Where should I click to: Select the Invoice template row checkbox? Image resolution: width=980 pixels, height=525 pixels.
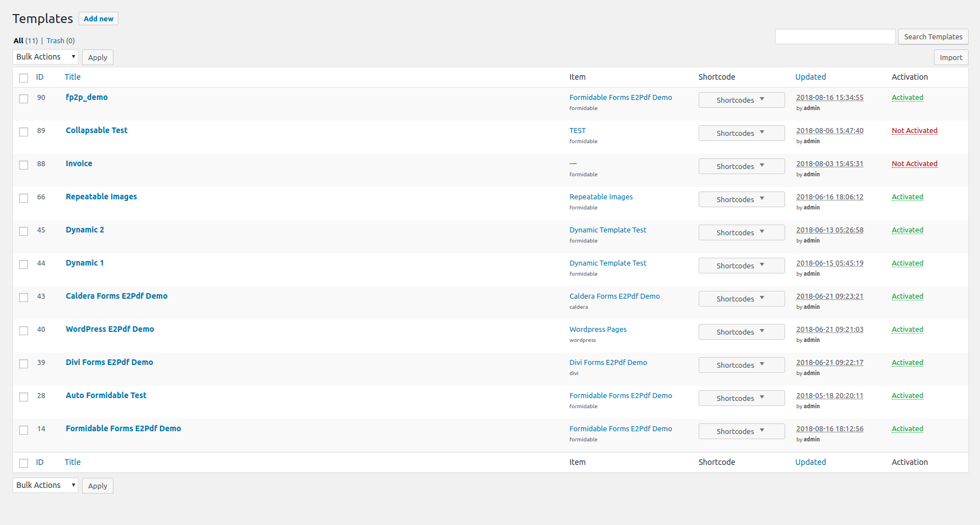coord(24,165)
